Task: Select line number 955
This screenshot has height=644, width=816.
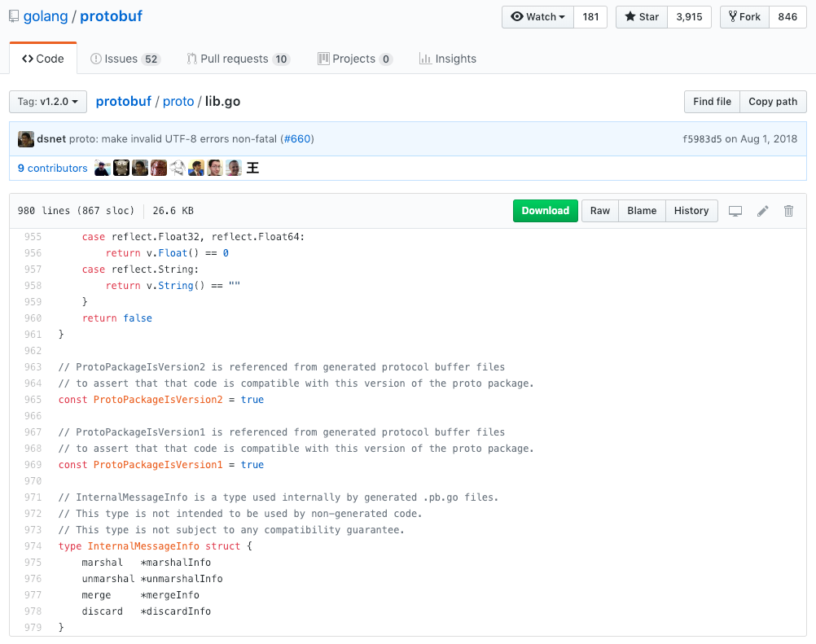Action: (33, 237)
